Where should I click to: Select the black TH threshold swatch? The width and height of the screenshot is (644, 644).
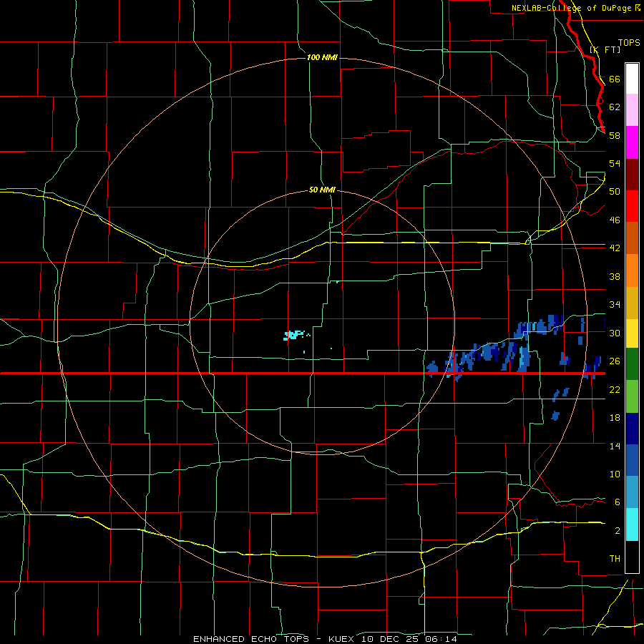(x=632, y=557)
